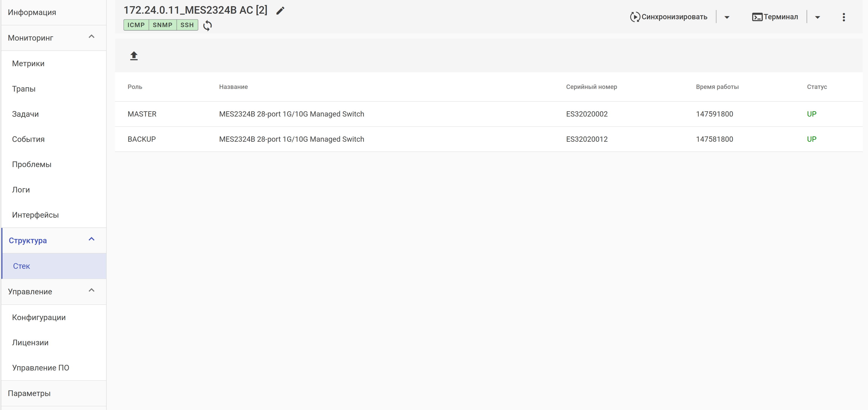Collapse the Мониторинг section chevron
Screen dimensions: 868x410
tap(91, 37)
